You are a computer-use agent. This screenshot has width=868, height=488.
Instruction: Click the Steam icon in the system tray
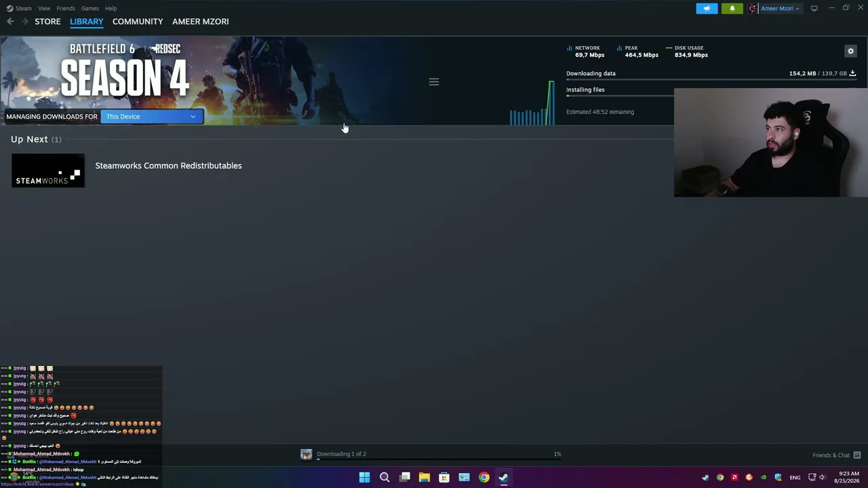705,477
